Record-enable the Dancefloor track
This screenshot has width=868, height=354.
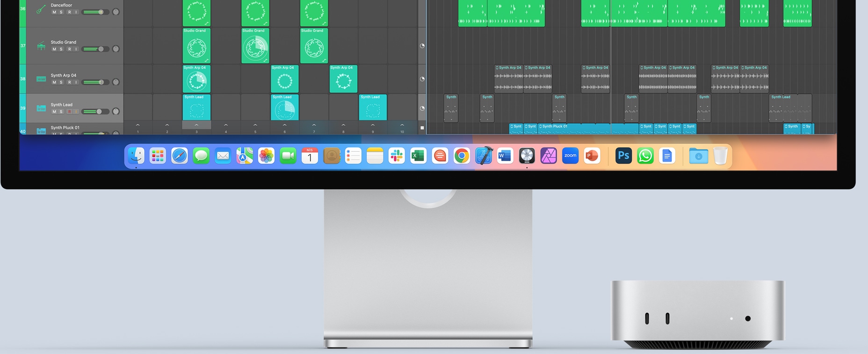coord(69,12)
